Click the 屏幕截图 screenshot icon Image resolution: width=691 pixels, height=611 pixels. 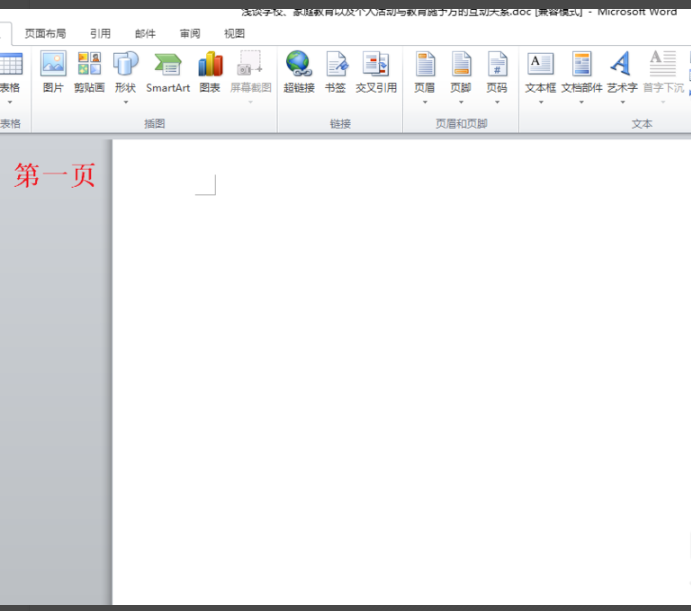click(x=250, y=63)
